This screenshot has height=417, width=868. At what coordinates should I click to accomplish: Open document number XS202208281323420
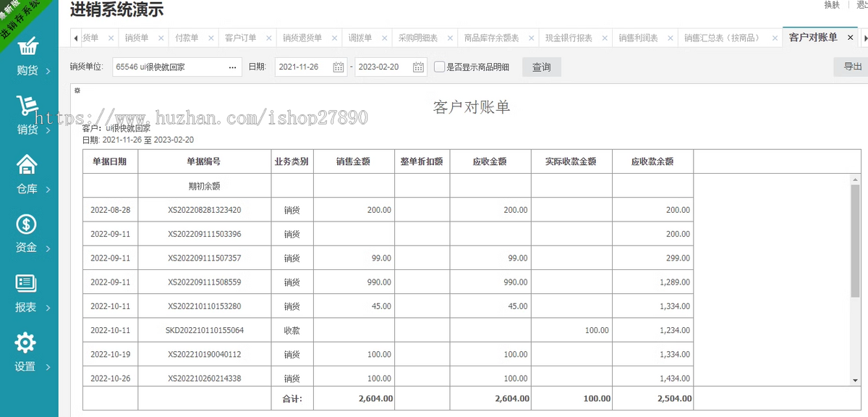tap(205, 210)
